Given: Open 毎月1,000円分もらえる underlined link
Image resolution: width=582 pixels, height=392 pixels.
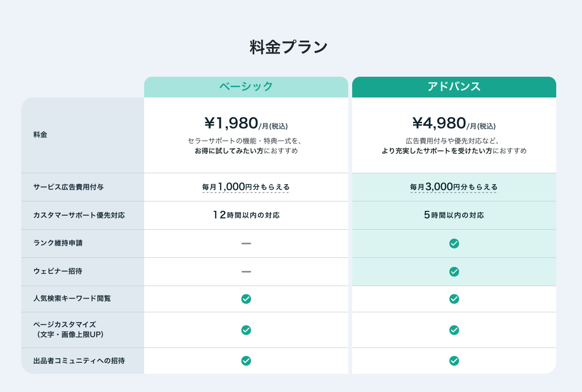Looking at the screenshot, I should (246, 187).
